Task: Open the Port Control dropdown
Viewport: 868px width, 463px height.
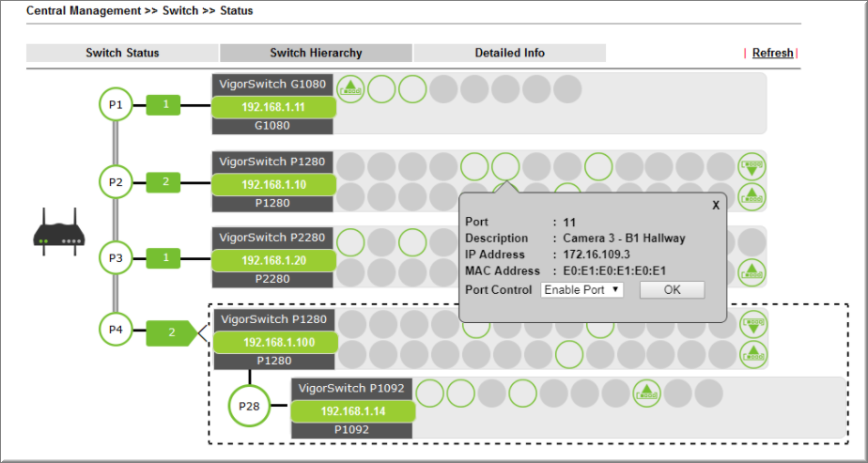Action: tap(581, 290)
